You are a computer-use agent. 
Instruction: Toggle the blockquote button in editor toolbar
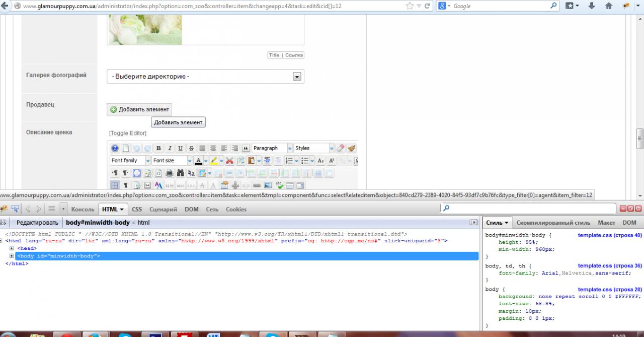coord(246,148)
